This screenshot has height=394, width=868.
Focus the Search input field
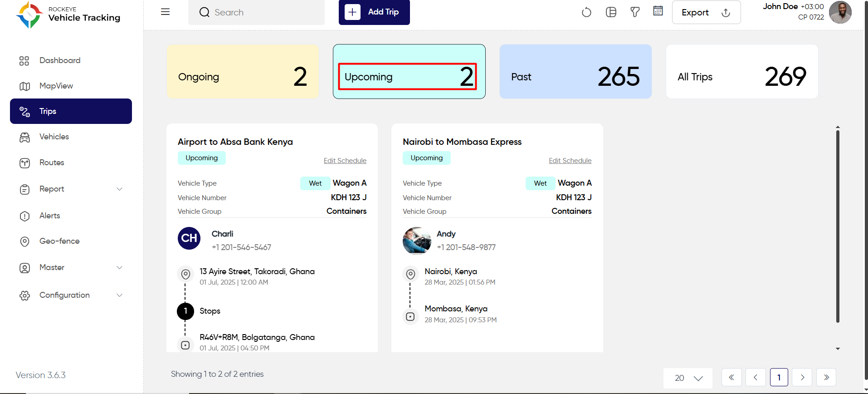(256, 12)
